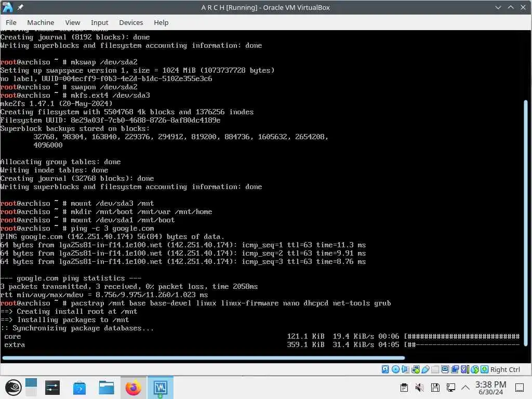Click the virtual desktop pager
Screen dimensions: 532x399
(x=31, y=388)
